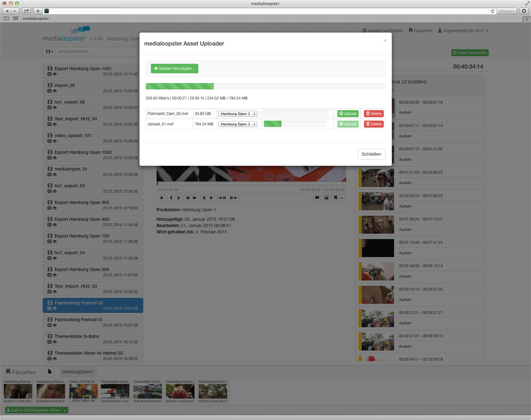Toggle the eye icon of Export Hamburg Open 1000
The image size is (531, 420).
coord(55,158)
